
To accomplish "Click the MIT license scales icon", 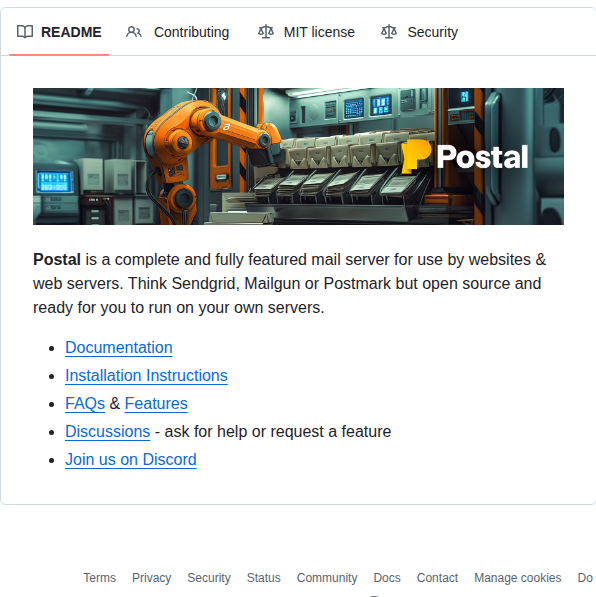I will 266,32.
